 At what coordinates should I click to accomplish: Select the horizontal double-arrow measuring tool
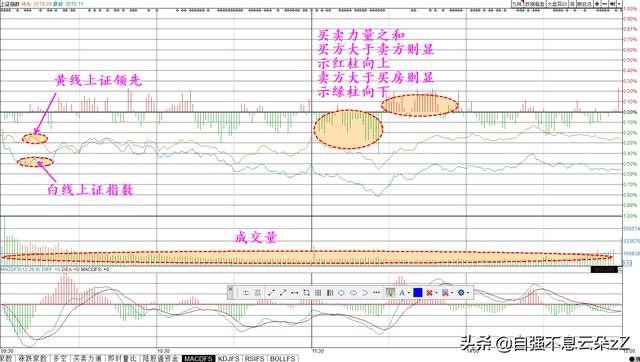coord(295,293)
